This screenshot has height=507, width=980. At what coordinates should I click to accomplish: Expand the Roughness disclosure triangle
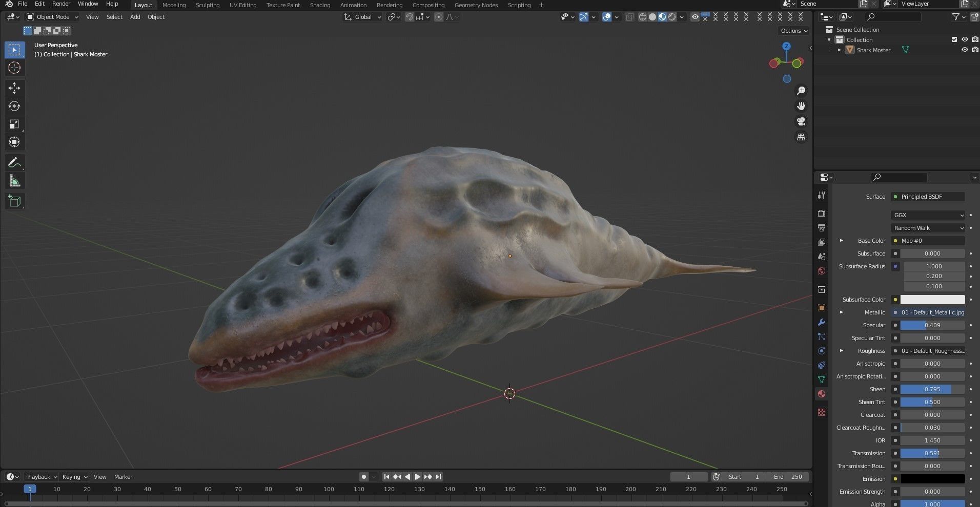coord(841,351)
